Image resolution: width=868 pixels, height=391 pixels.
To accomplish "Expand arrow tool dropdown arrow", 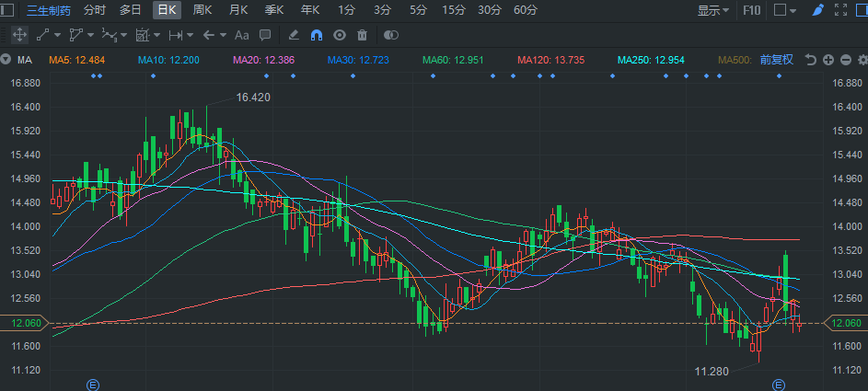I will pyautogui.click(x=223, y=35).
